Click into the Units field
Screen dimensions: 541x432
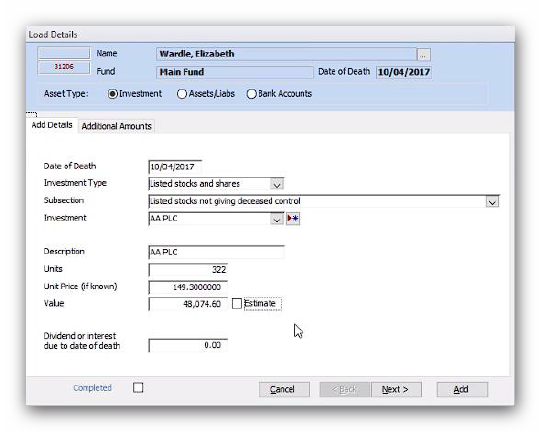click(x=188, y=270)
